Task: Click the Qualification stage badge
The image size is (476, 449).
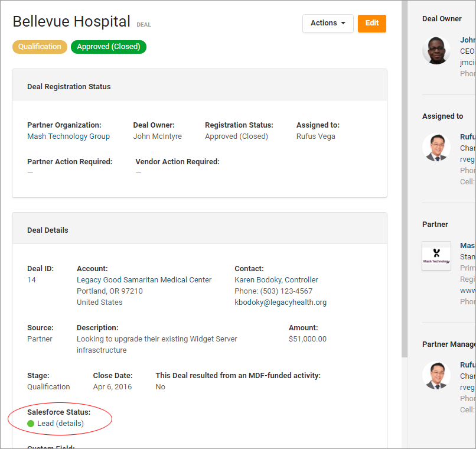Action: [x=40, y=47]
